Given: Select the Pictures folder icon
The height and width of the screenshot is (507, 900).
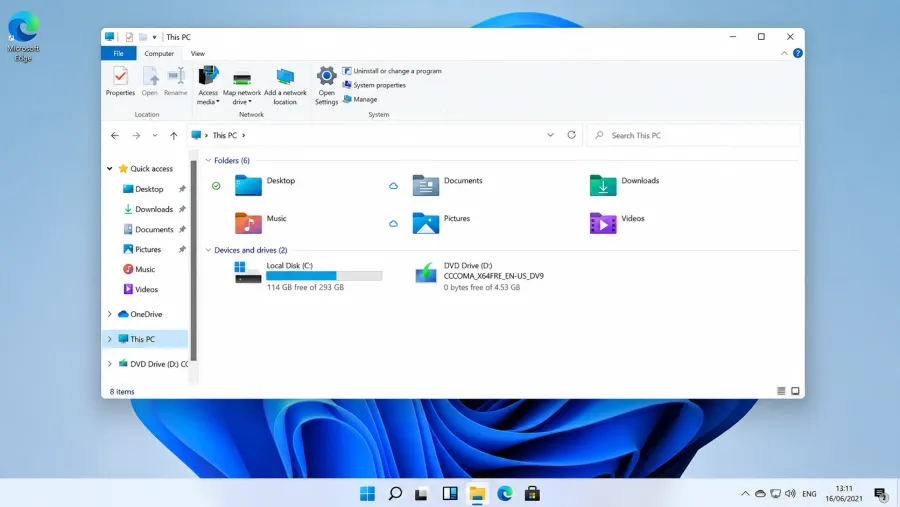Looking at the screenshot, I should (425, 223).
